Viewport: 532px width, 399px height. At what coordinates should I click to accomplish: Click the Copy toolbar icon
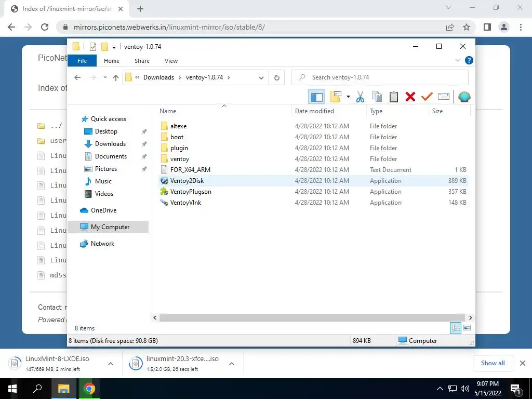point(377,97)
